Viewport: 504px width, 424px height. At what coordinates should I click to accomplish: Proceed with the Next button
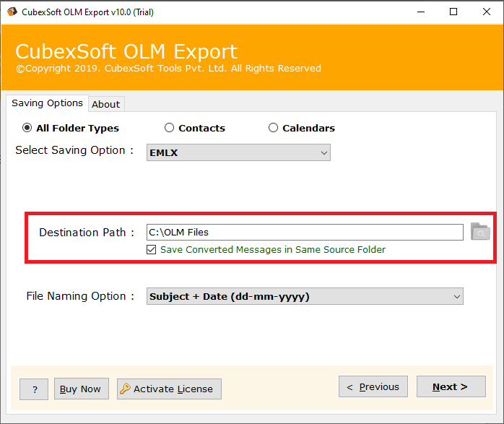(x=451, y=386)
